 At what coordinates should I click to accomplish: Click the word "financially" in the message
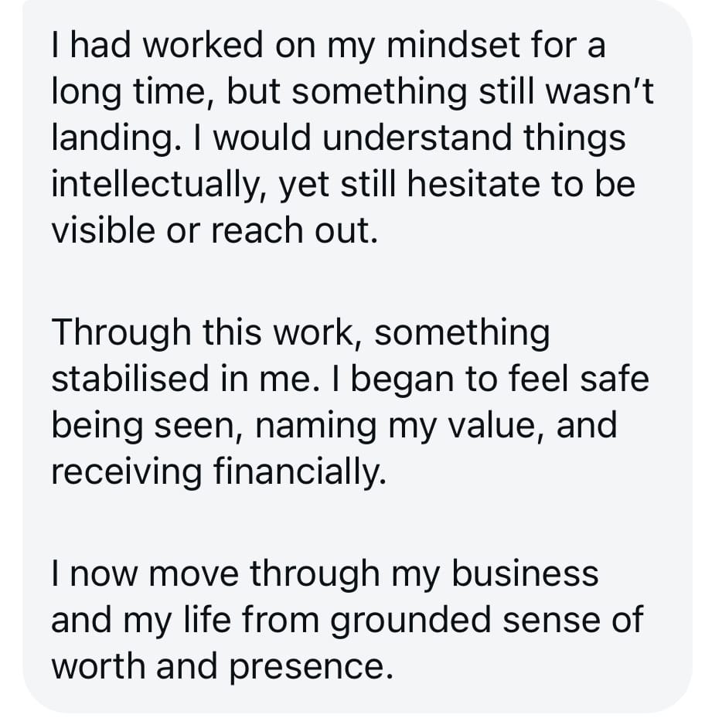pyautogui.click(x=298, y=471)
